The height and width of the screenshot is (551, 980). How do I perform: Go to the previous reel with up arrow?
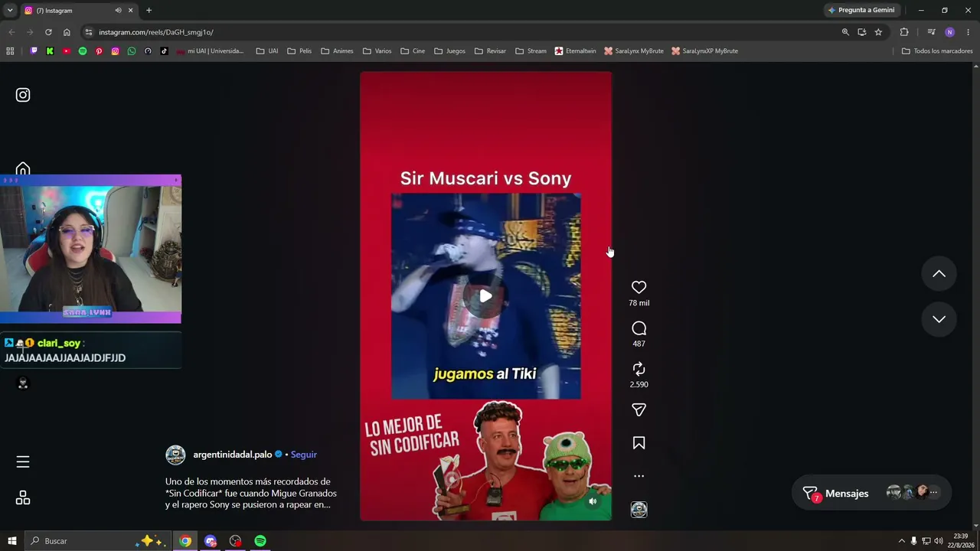tap(939, 274)
